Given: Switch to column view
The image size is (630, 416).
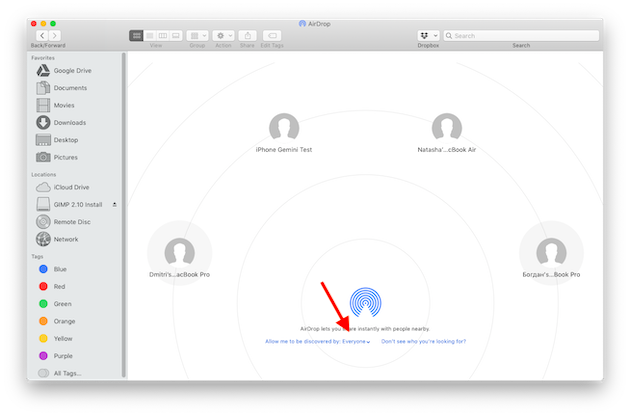Looking at the screenshot, I should click(163, 36).
